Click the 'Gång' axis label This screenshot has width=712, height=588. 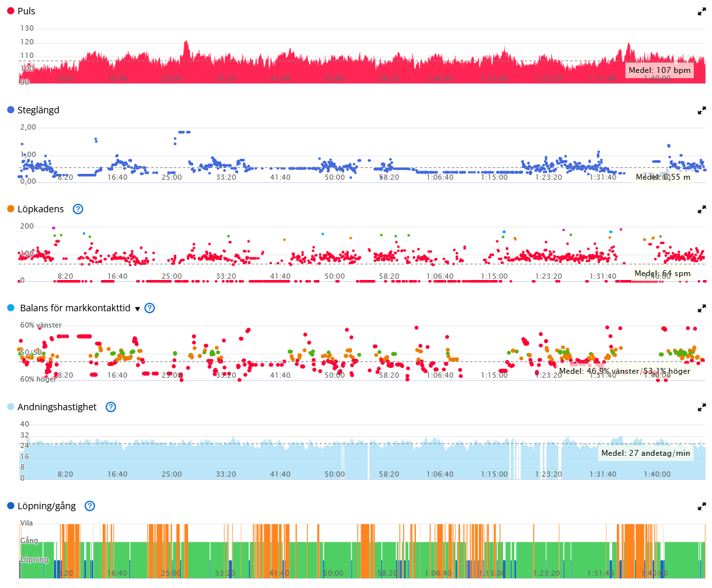coord(29,540)
